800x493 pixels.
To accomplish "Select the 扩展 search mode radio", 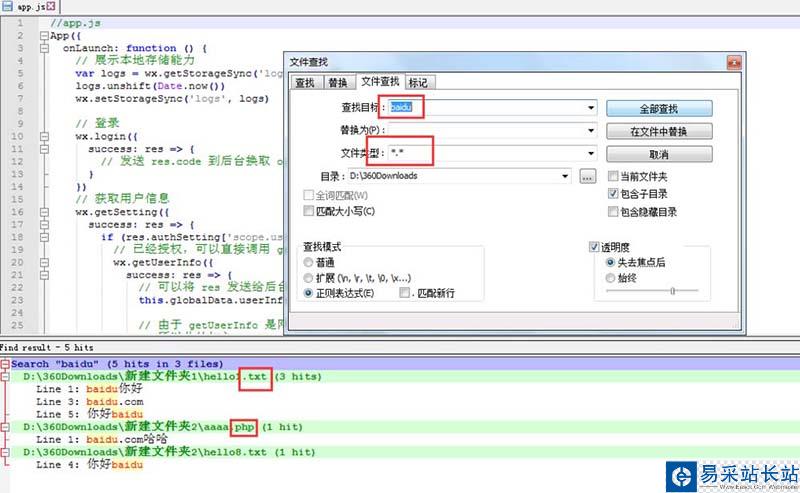I will click(308, 278).
